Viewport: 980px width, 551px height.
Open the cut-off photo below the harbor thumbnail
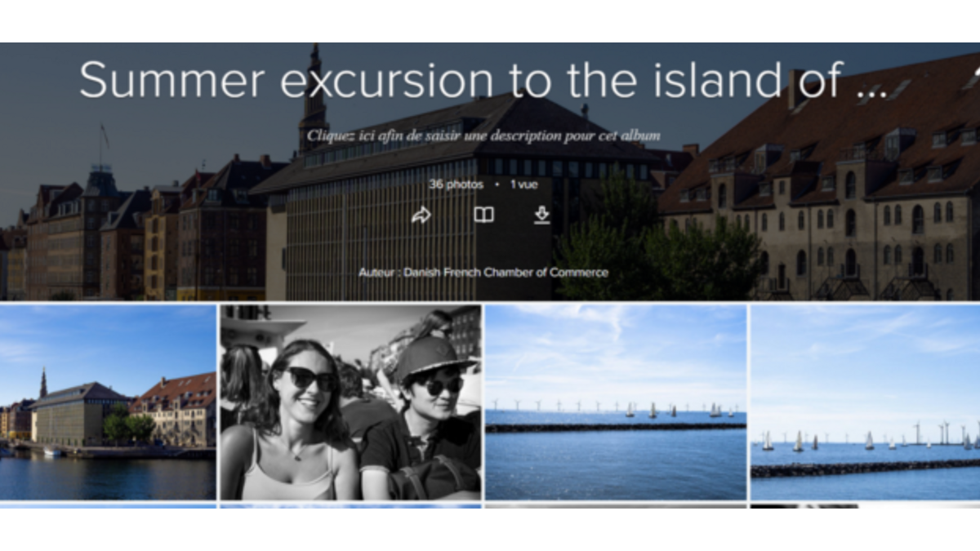coord(108,505)
